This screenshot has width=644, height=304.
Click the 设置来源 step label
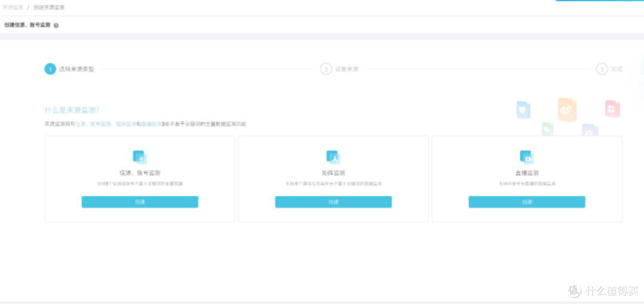click(346, 69)
